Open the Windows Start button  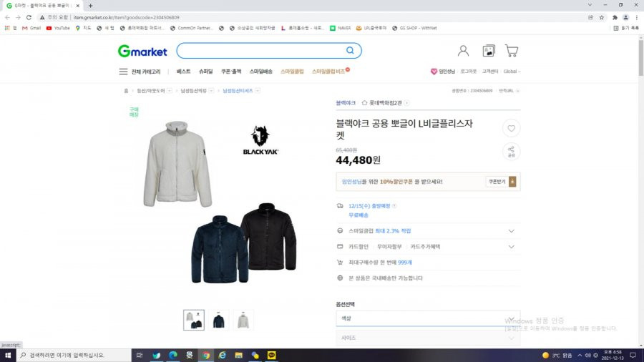click(x=8, y=355)
